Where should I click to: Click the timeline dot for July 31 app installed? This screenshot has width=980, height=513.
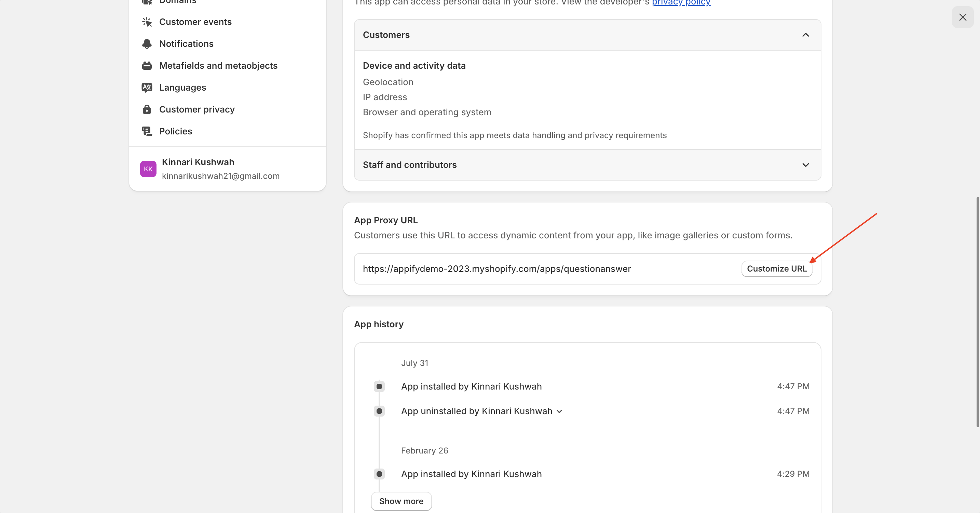[379, 386]
